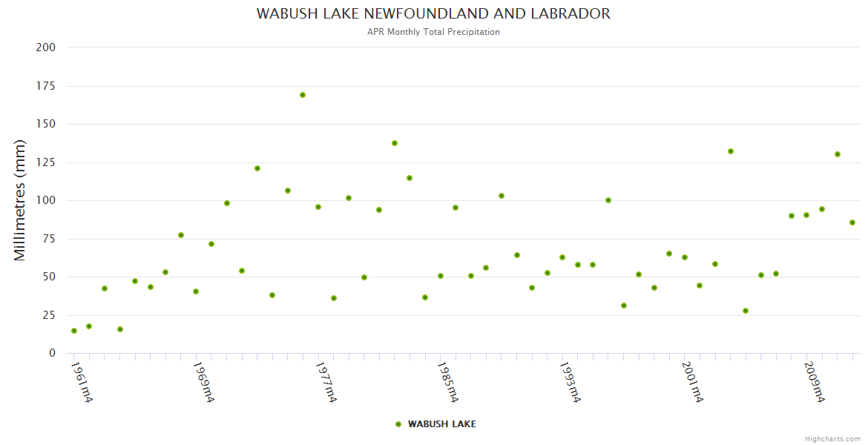Viewport: 868px width, 445px height.
Task: Click the data point near 137 mm
Action: click(x=395, y=143)
